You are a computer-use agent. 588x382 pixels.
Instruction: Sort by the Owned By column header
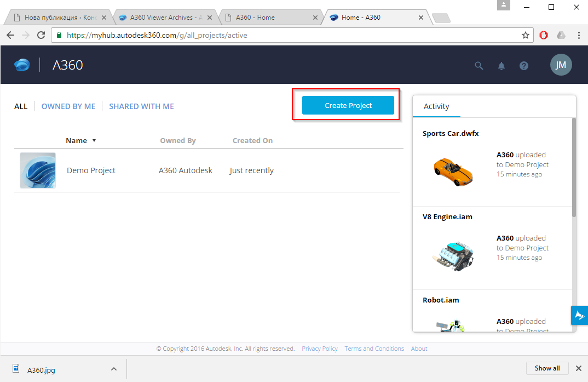pyautogui.click(x=178, y=141)
